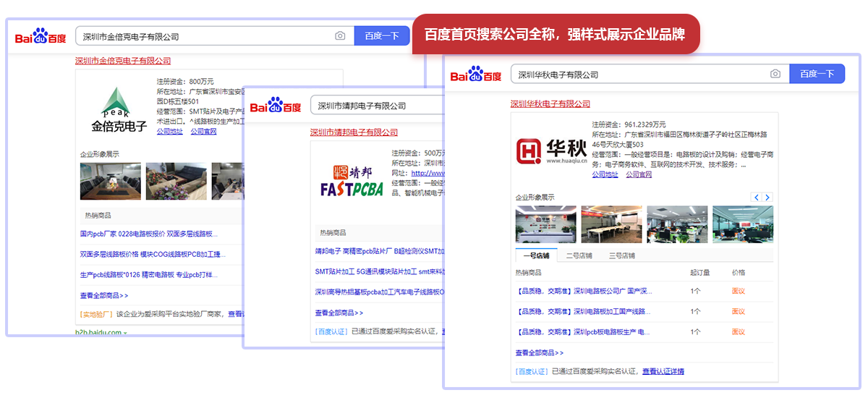Switch to the 三号店铺 tab

[x=621, y=255]
